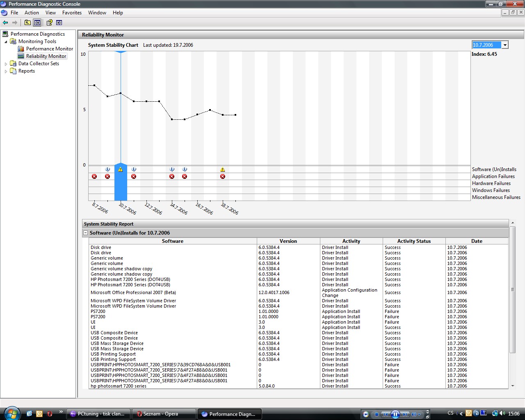
Task: Select Reliability Monitor in the tree
Action: 46,56
